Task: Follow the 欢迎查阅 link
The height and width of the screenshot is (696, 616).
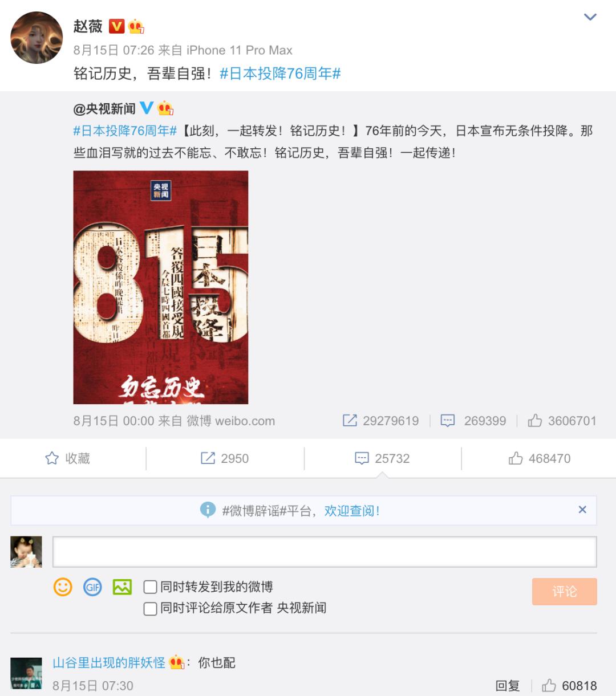Action: [352, 511]
